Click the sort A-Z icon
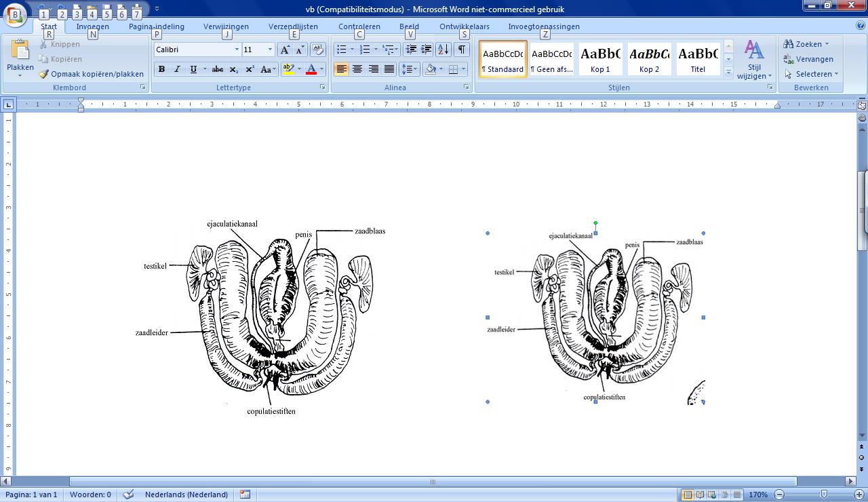 (443, 50)
